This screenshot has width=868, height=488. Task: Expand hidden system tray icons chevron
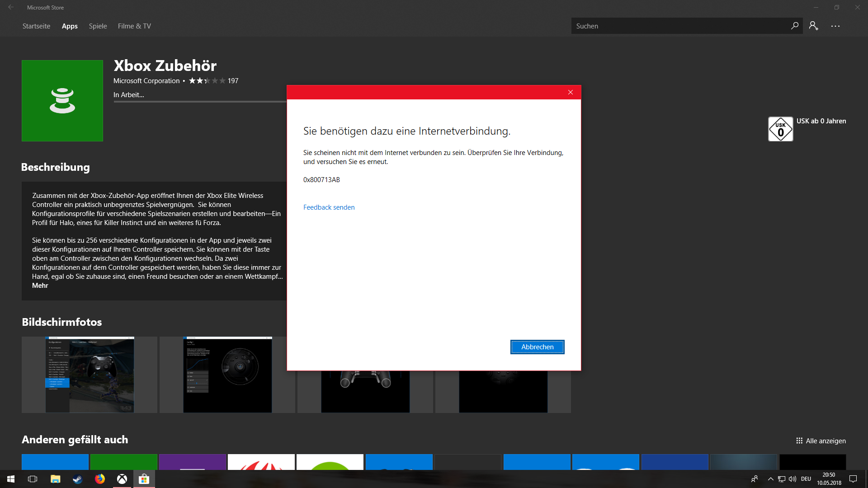pos(770,479)
